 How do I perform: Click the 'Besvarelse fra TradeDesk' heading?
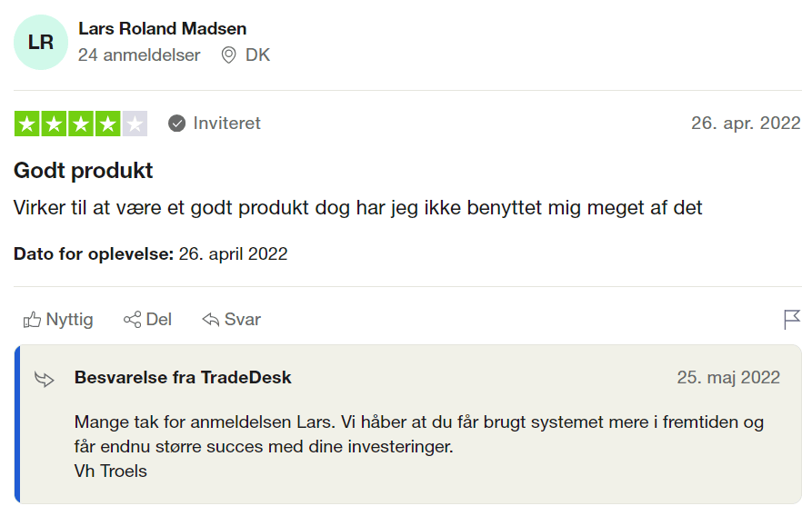pos(183,378)
